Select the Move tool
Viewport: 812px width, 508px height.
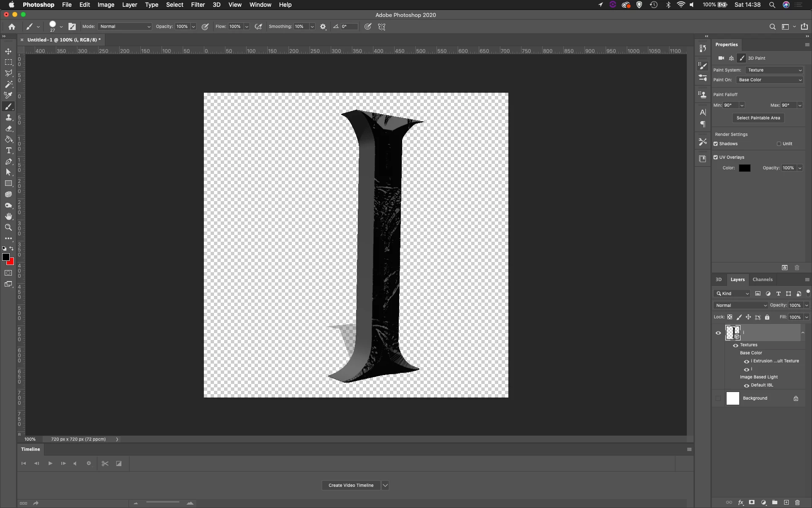coord(8,51)
